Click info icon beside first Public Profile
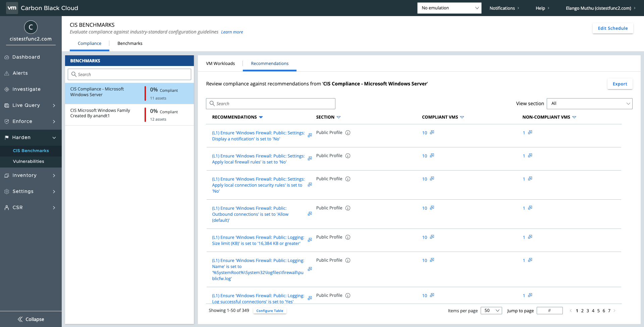Image resolution: width=644 pixels, height=327 pixels. 348,133
